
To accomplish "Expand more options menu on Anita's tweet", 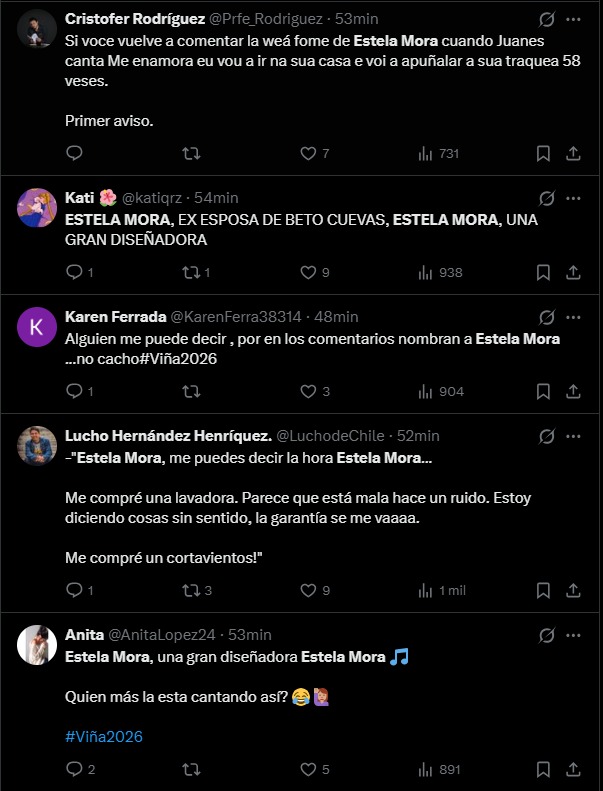I will 573,635.
